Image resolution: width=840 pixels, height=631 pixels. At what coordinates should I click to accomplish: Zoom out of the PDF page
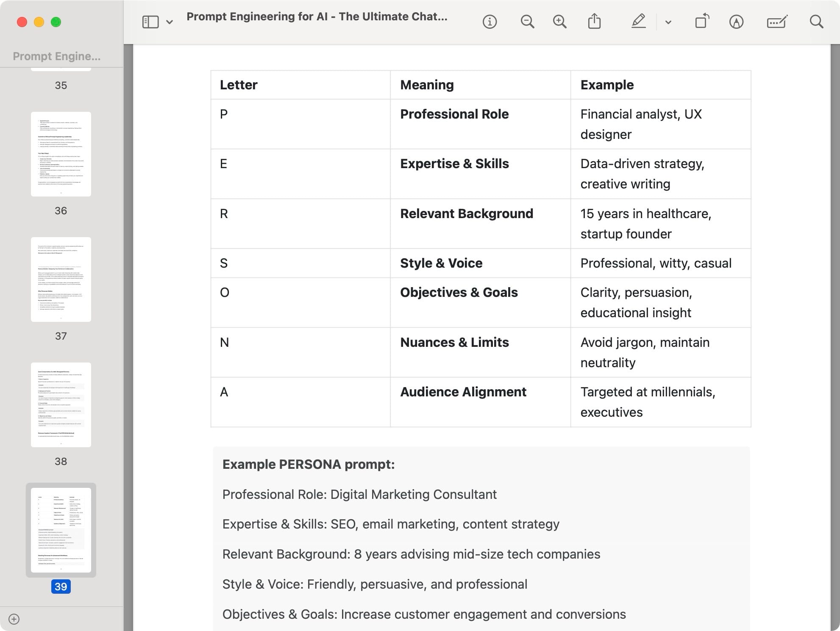(x=527, y=22)
